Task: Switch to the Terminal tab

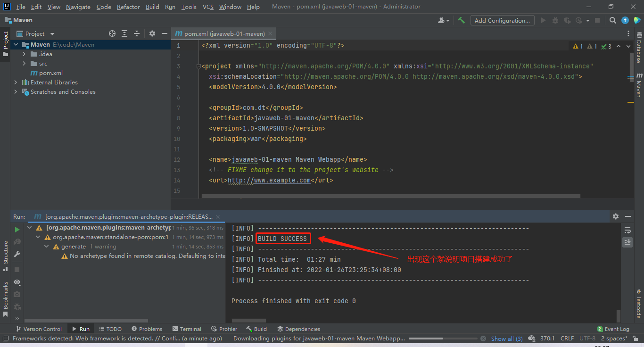Action: click(187, 329)
